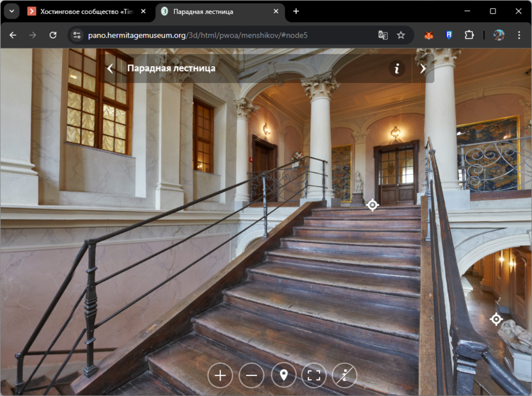Screen dimensions: 532x396
Task: Reload the current page
Action: pyautogui.click(x=53, y=35)
